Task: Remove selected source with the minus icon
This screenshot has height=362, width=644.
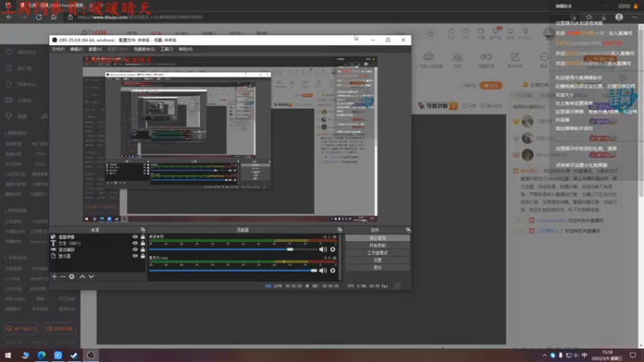Action: (x=63, y=277)
